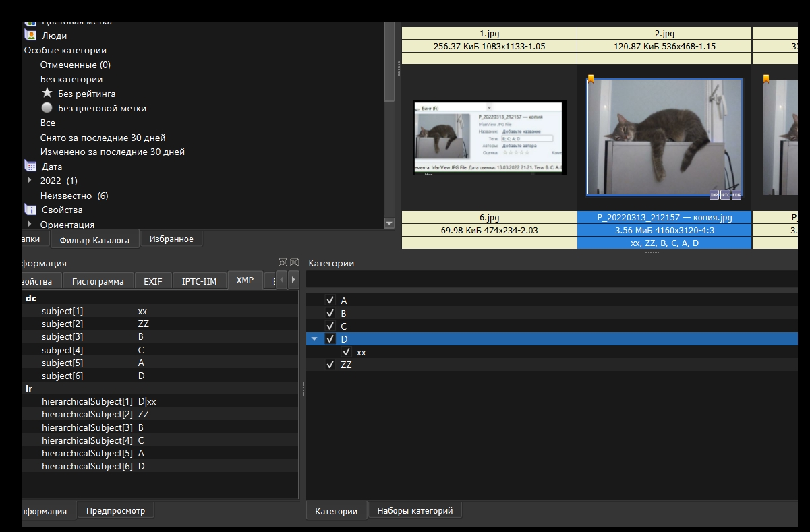810x532 pixels.
Task: Expand the 'Ориентация' node
Action: click(29, 224)
